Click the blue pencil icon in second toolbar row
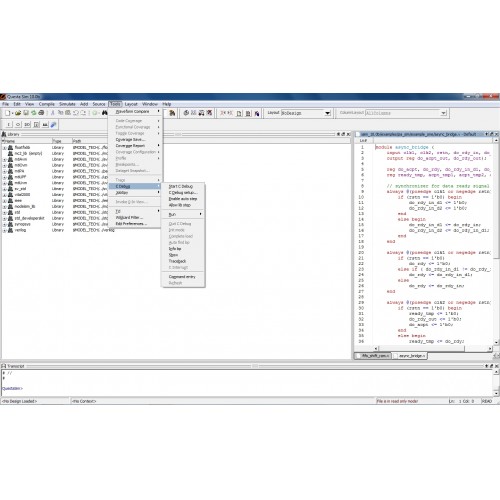The image size is (500, 500). [x=53, y=125]
